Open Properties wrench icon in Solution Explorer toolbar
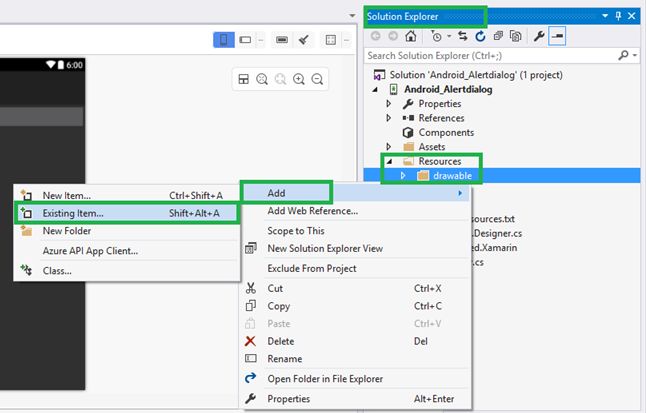Screen dimensions: 646x413 [x=539, y=36]
